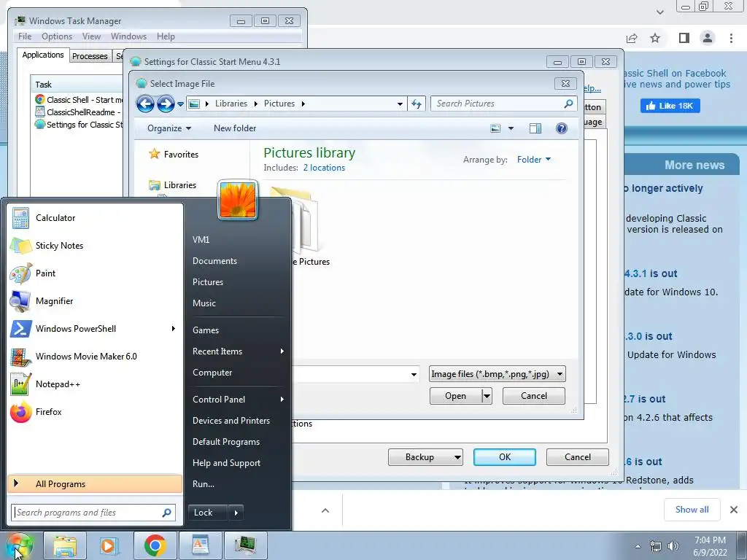
Task: Open Calculator from the Start menu
Action: coord(95,218)
